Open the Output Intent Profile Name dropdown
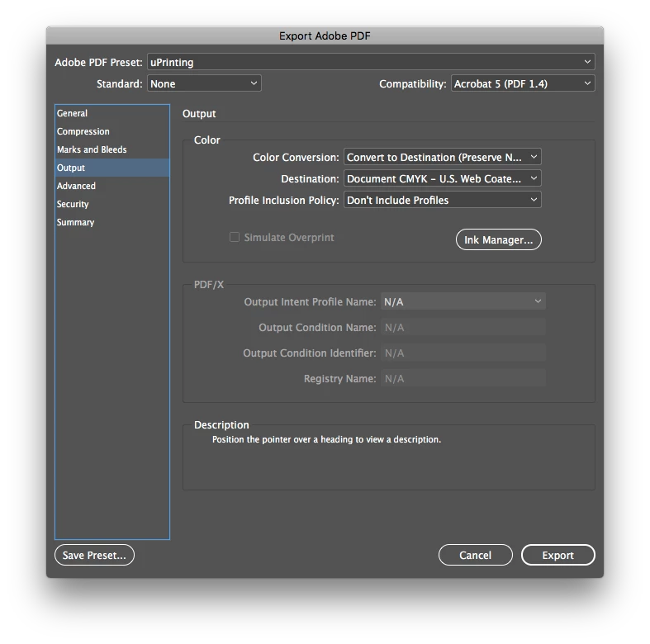 pyautogui.click(x=463, y=301)
